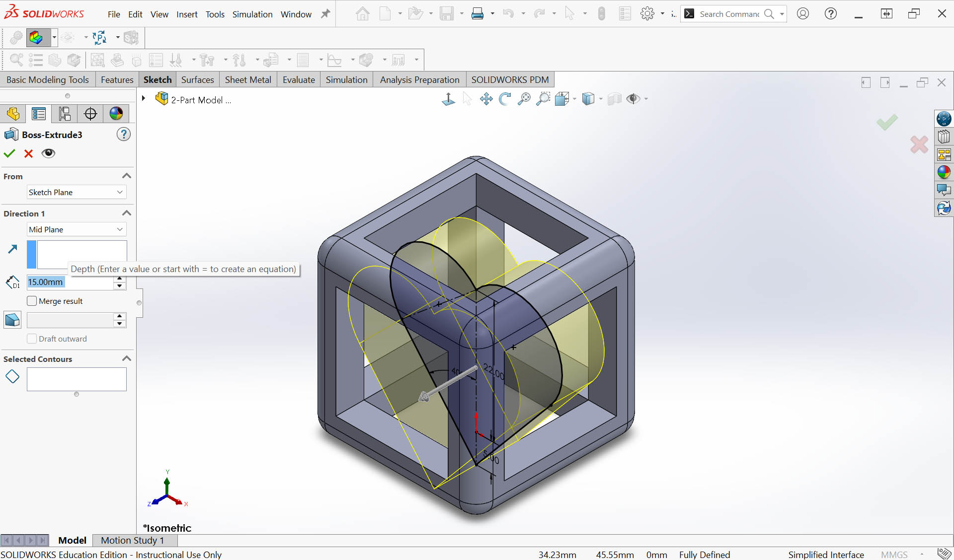Click the Reverse Direction arrow icon
This screenshot has width=954, height=560.
point(13,249)
